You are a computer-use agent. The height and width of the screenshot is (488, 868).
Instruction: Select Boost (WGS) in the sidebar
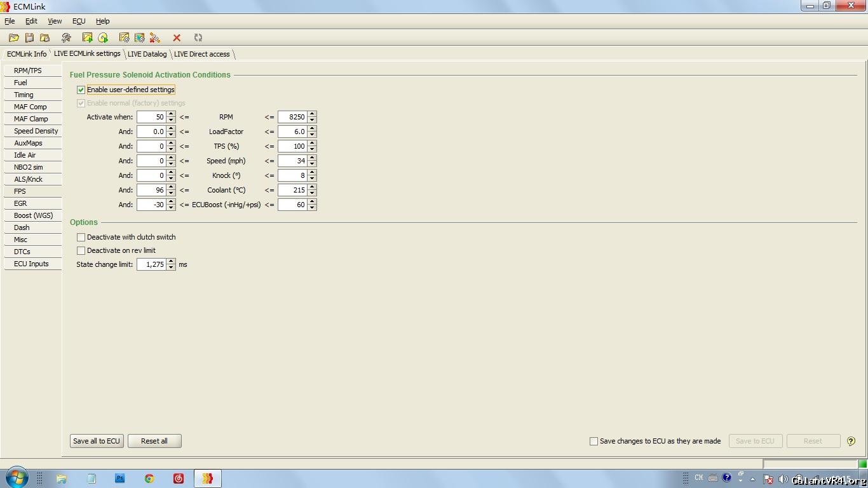[33, 215]
